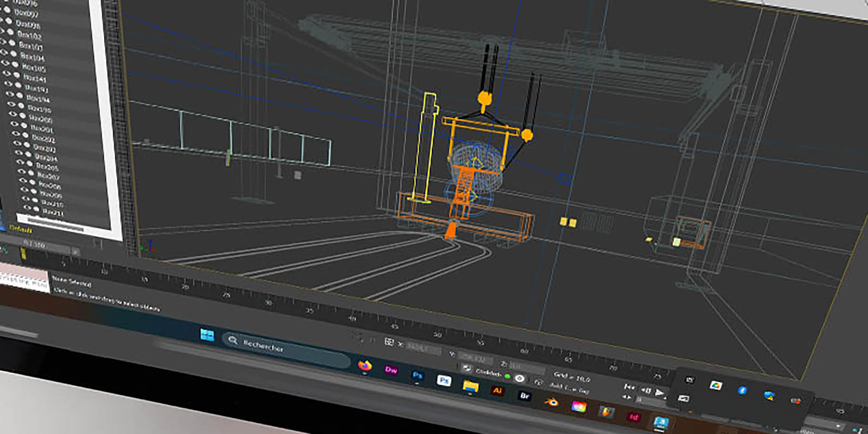Play the animation
The width and height of the screenshot is (868, 434).
point(660,393)
